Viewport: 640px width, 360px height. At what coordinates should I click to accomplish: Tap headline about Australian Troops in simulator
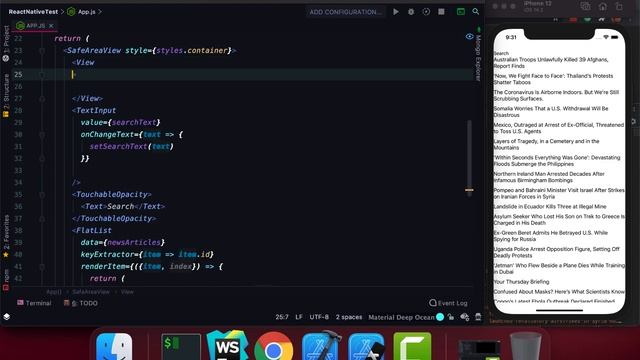(551, 62)
